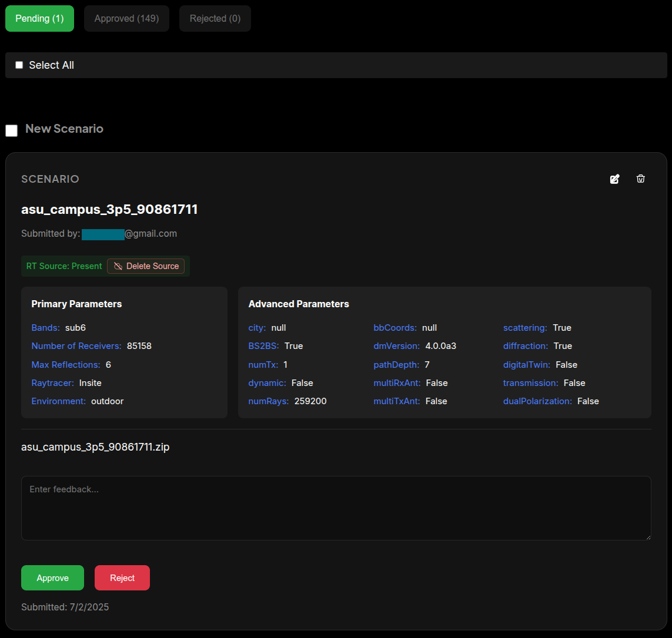Screen dimensions: 672x638
Task: Select the Pending (1) tab
Action: pyautogui.click(x=39, y=18)
